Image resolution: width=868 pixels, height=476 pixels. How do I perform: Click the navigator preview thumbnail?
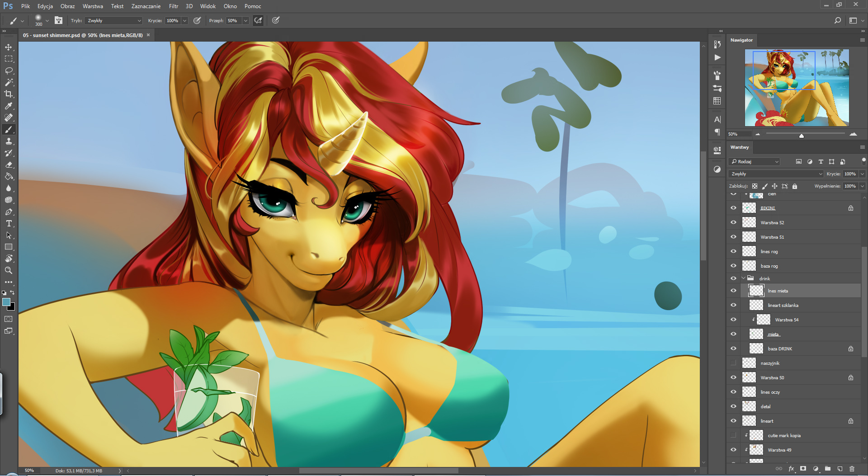[x=797, y=88]
